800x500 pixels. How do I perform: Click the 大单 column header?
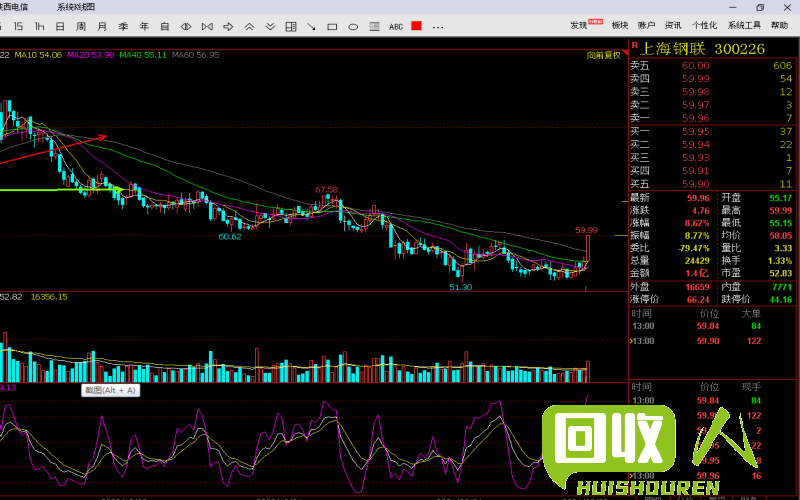pyautogui.click(x=751, y=313)
